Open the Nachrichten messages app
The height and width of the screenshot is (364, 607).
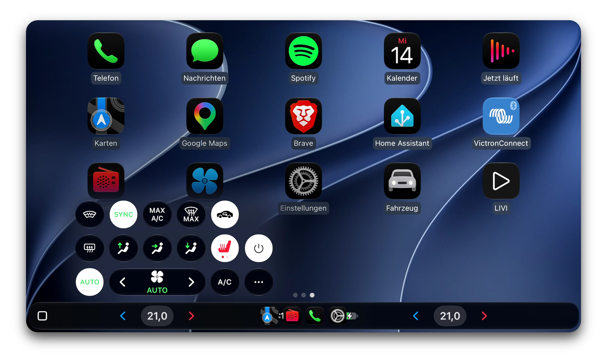tap(205, 51)
